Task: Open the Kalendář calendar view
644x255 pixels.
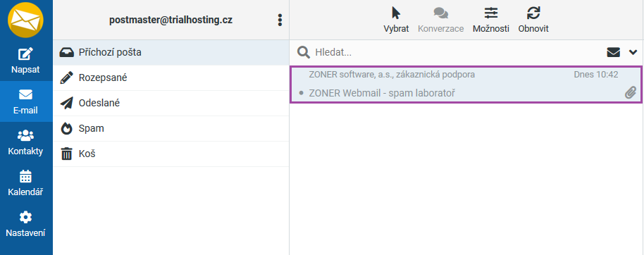Action: pyautogui.click(x=26, y=183)
